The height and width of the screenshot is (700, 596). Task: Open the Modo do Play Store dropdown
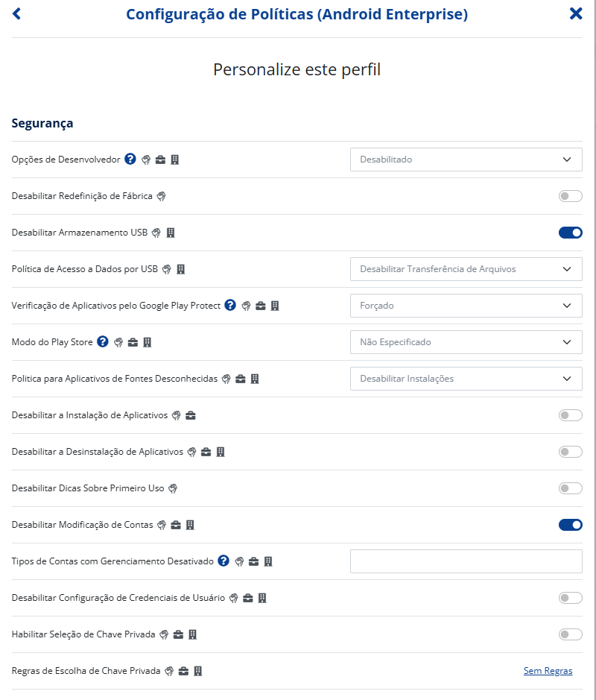[x=466, y=342]
